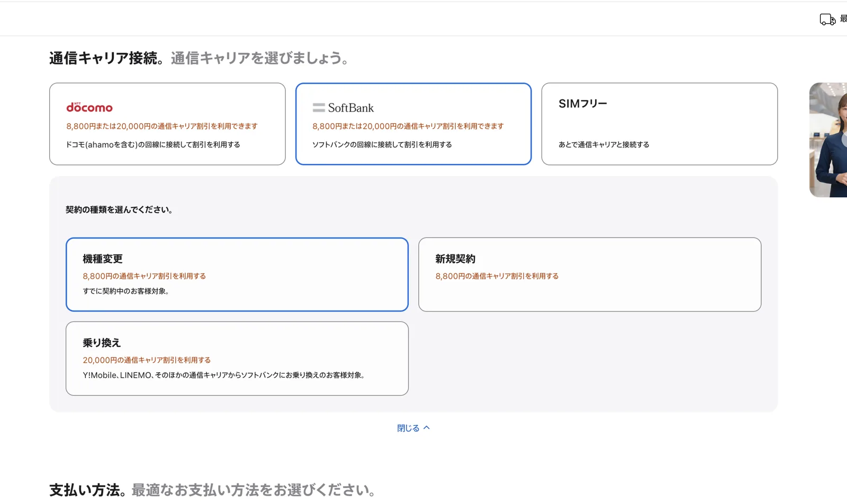Image resolution: width=847 pixels, height=504 pixels.
Task: Click the SoftBank logo
Action: click(343, 108)
